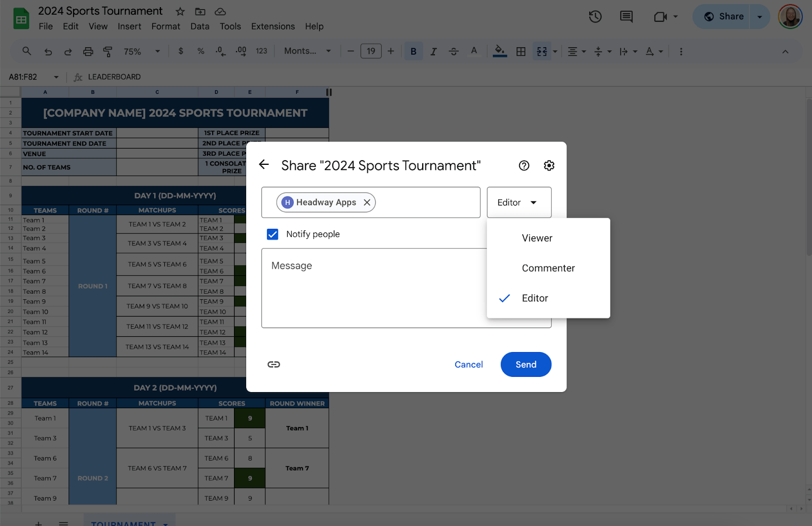
Task: Cancel the share dialog
Action: point(468,365)
